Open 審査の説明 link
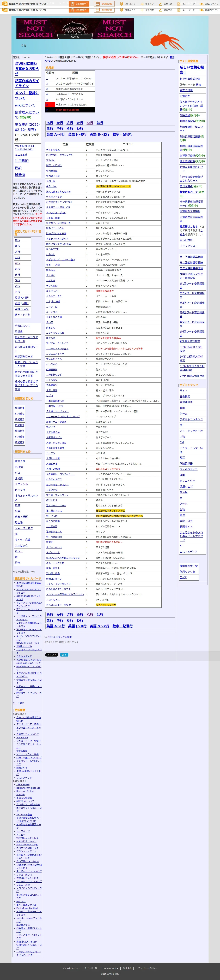Viewport: 220px width, 980px height. 186,91
